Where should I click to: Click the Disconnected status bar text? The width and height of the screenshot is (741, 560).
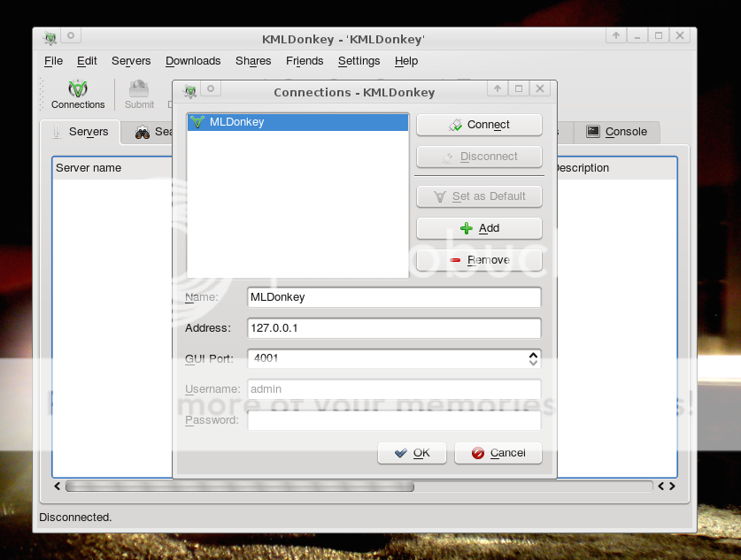tap(75, 517)
